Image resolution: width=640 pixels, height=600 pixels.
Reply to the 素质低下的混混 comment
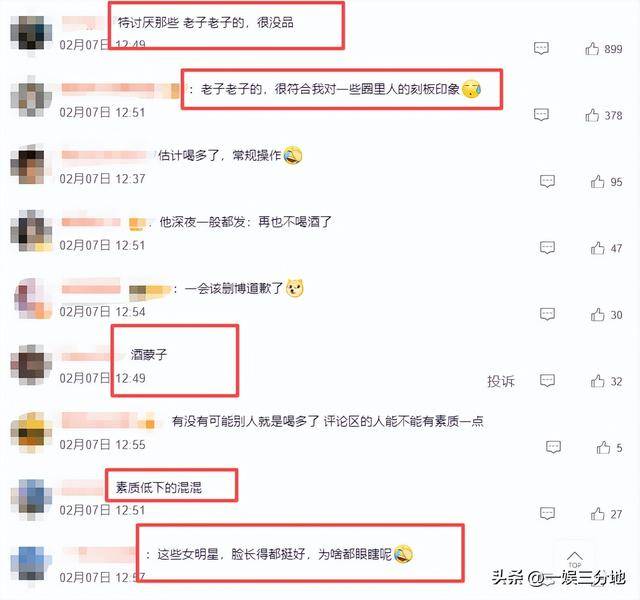point(547,513)
